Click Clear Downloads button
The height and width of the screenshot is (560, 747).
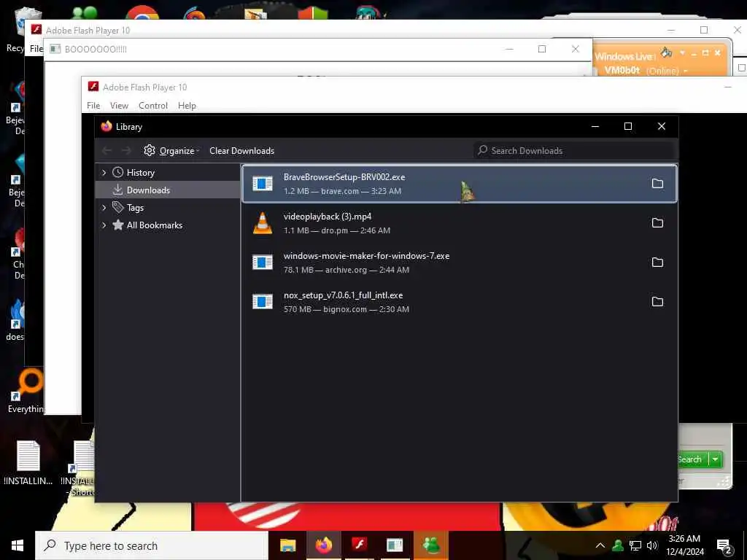tap(242, 150)
